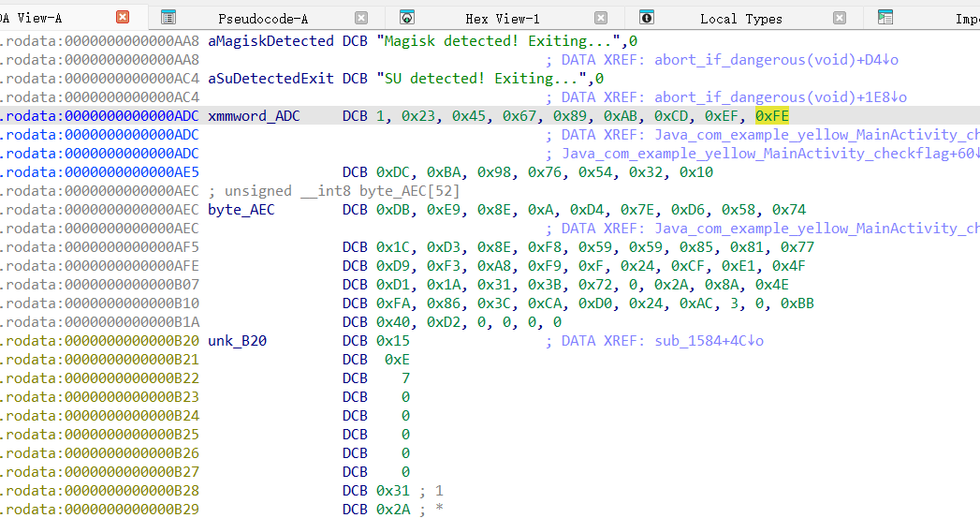The image size is (980, 518).
Task: Close the Pseudocode-A tab
Action: point(361,18)
